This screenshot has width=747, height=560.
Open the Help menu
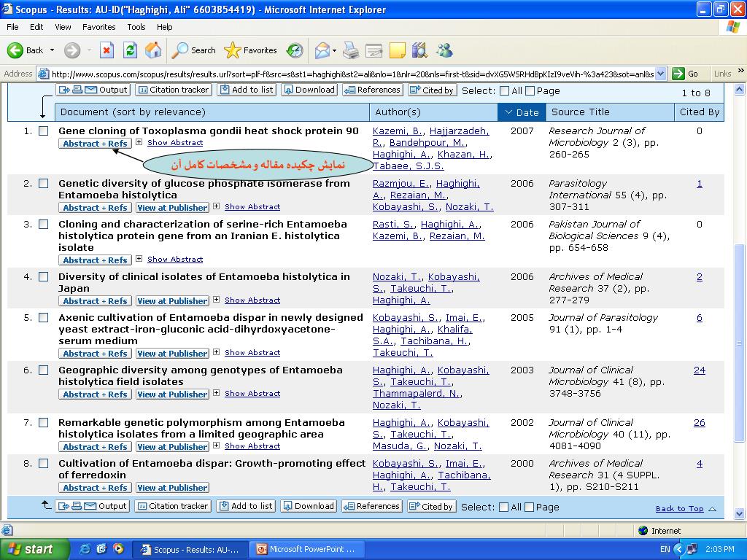[164, 27]
